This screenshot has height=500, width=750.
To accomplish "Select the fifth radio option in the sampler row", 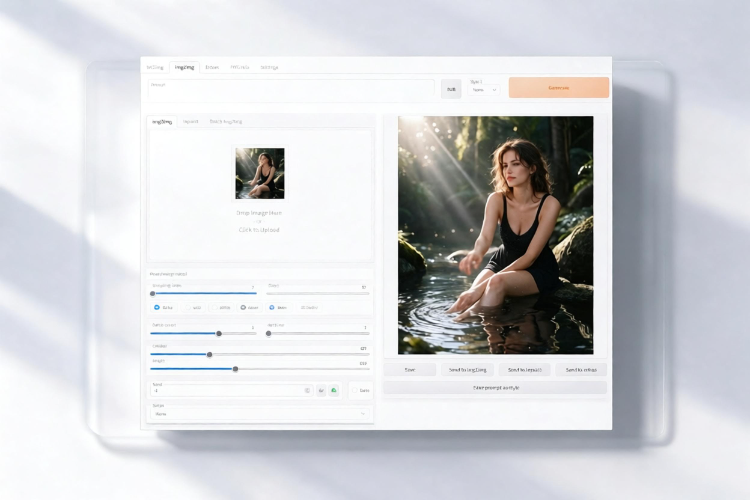I will [278, 308].
